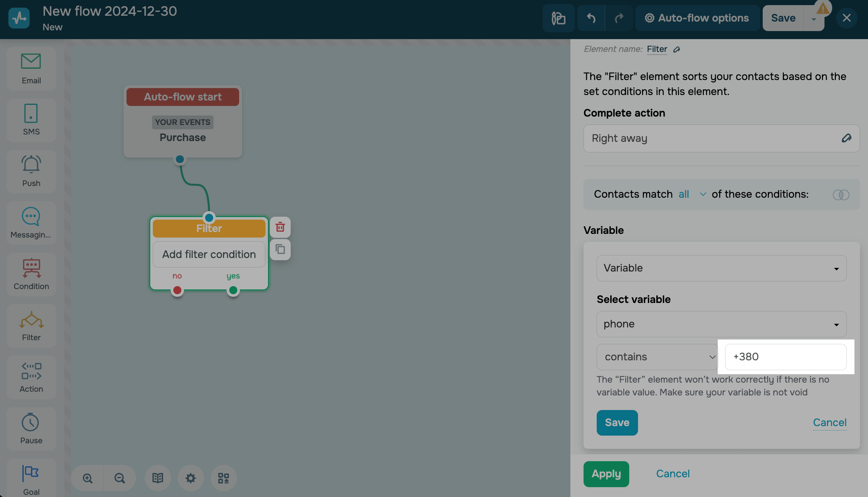Click the green Apply button

606,474
